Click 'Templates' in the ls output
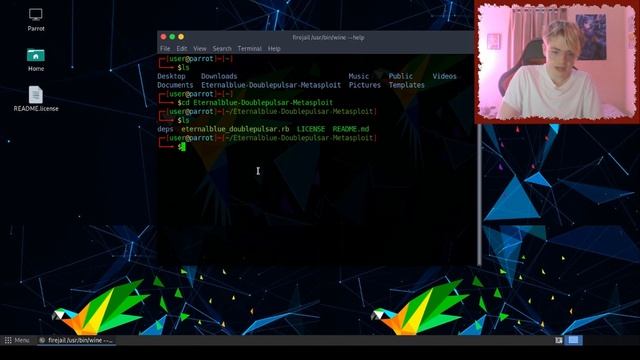Screen dimensions: 640x360 pyautogui.click(x=407, y=85)
